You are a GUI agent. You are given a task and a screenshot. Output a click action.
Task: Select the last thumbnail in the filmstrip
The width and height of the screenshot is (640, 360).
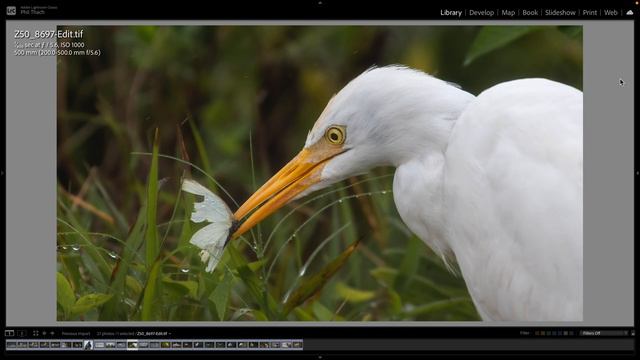pyautogui.click(x=298, y=345)
